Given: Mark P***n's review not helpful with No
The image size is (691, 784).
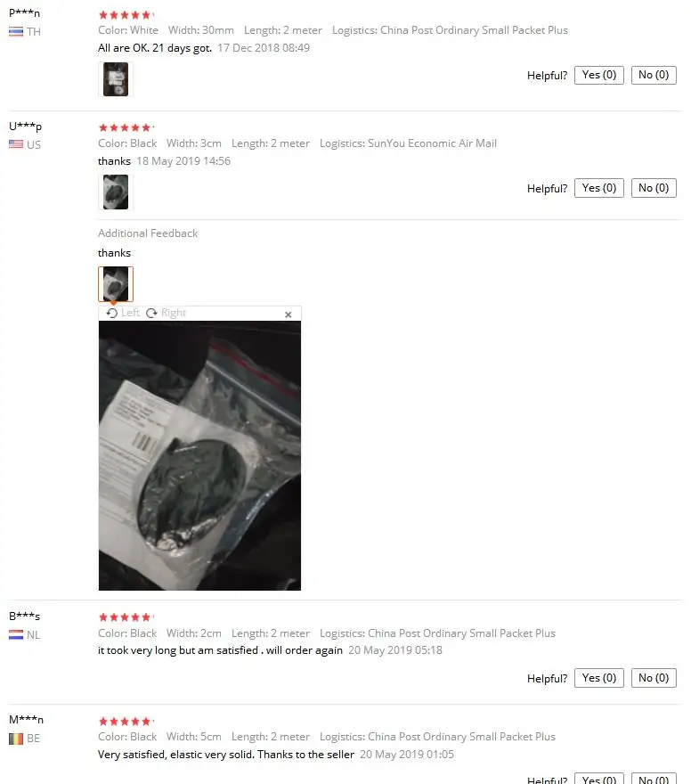Looking at the screenshot, I should [654, 75].
